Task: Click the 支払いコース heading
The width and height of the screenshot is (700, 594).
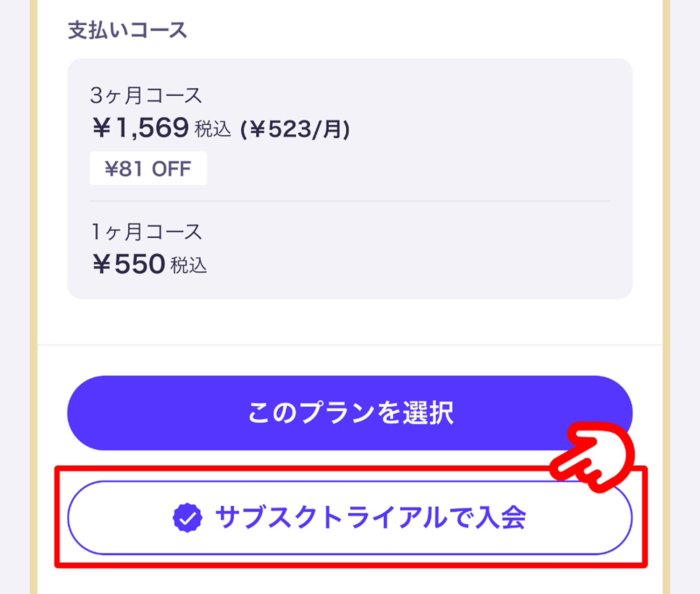Action: coord(127,30)
